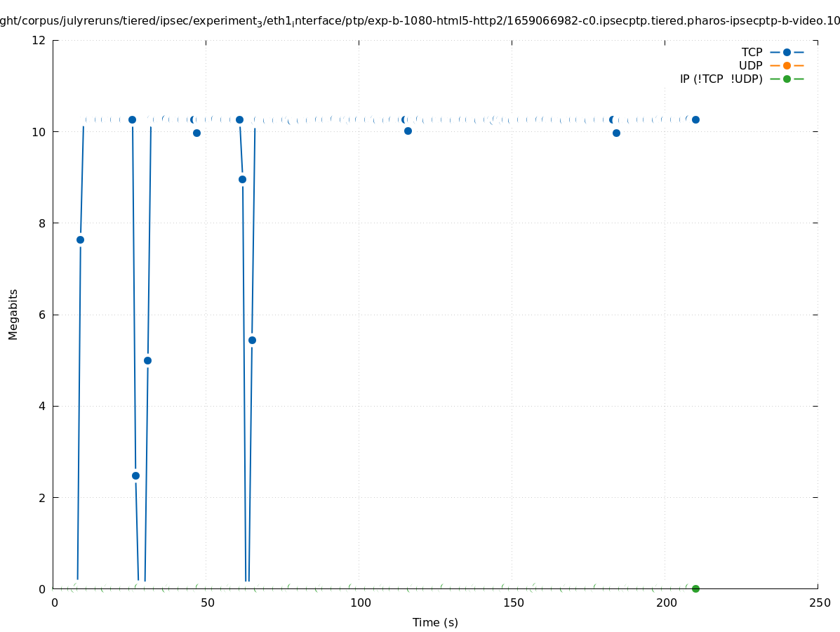Click the TCP data point at 5 Megabits
Image resolution: width=840 pixels, height=632 pixels.
pyautogui.click(x=147, y=360)
